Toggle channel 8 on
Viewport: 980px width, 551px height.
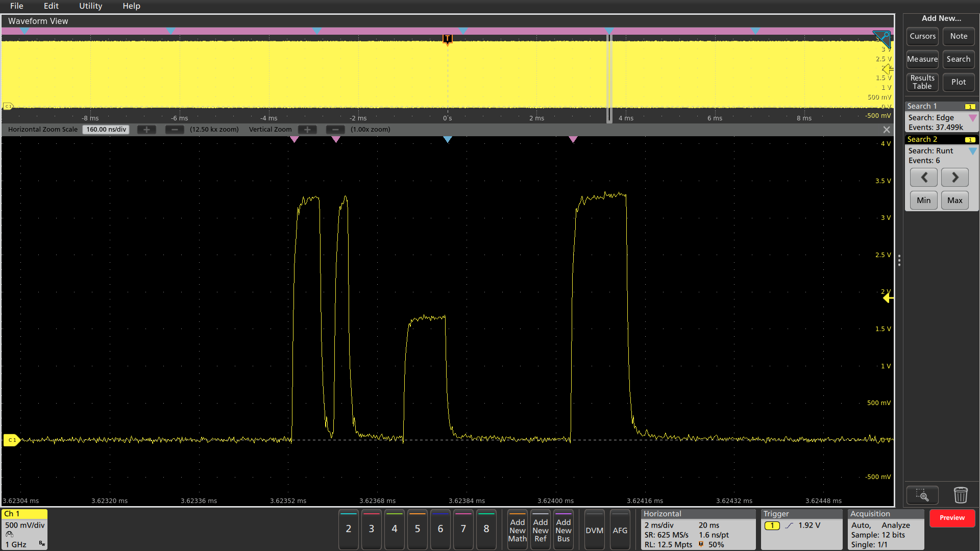486,529
